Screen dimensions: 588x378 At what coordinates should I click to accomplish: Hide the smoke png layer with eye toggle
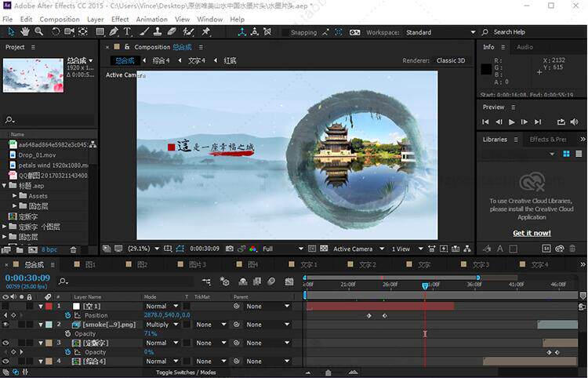[6, 324]
